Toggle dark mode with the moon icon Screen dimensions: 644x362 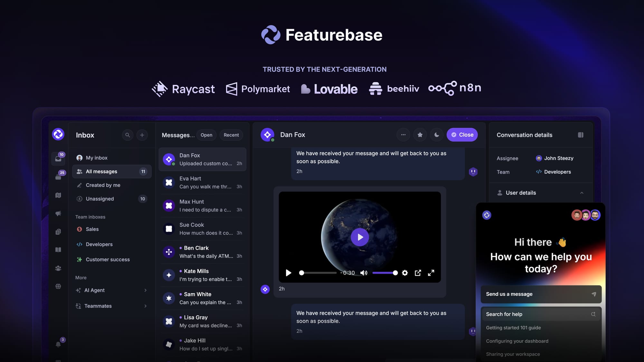tap(437, 135)
